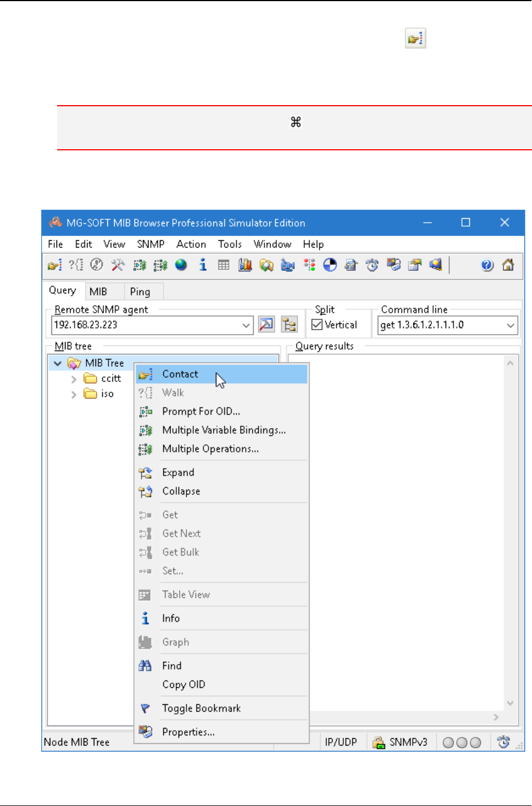Click Query results scrollbar up arrow
532x806 pixels.
click(x=511, y=363)
